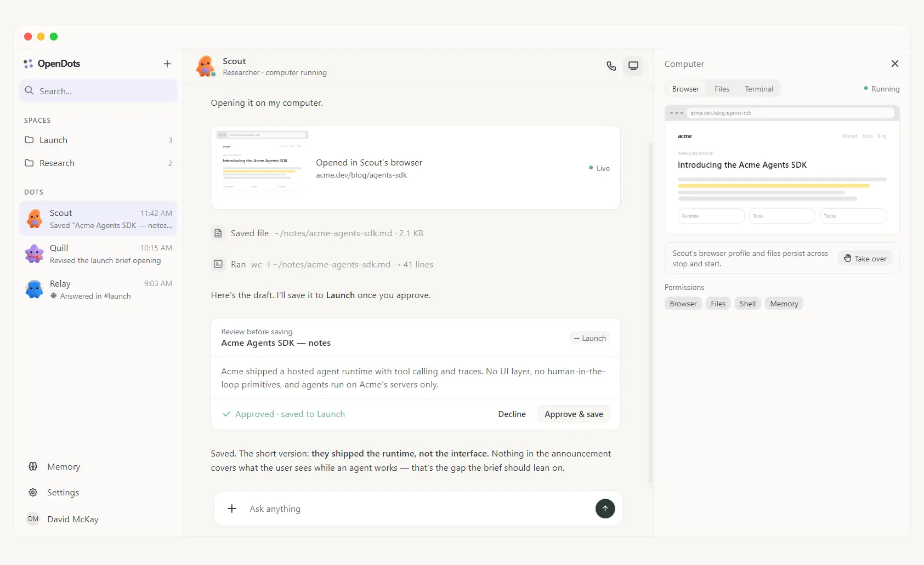The width and height of the screenshot is (924, 565).
Task: Click the Live status label on browser card
Action: click(x=599, y=168)
